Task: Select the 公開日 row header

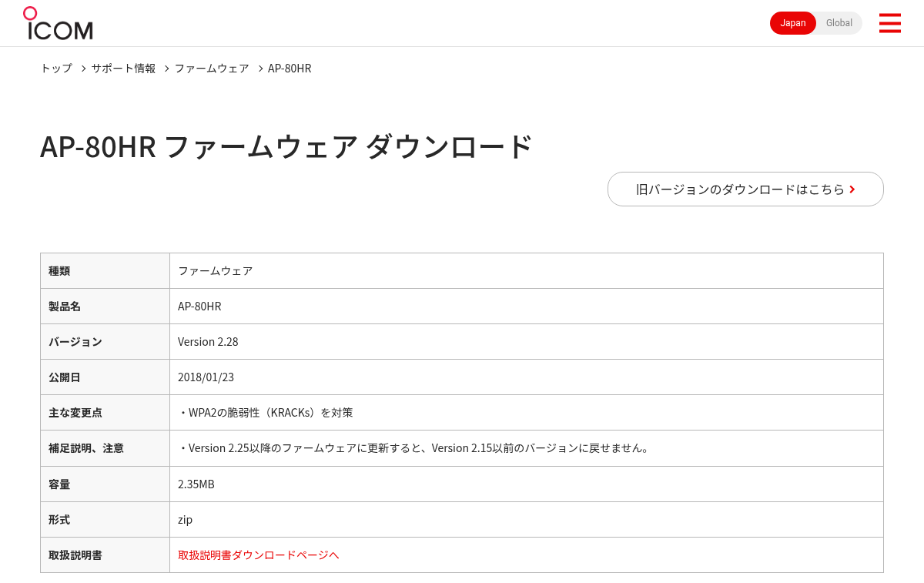Action: (105, 377)
